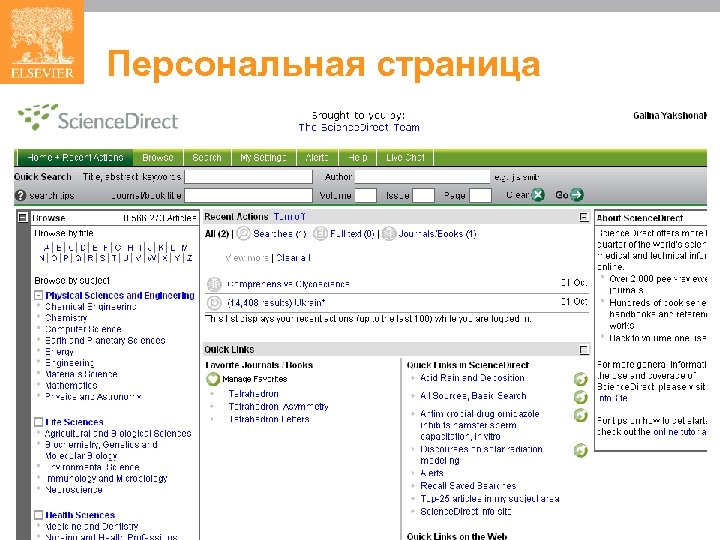Click the Full-text filter icon
This screenshot has height=540, width=720.
[x=321, y=234]
